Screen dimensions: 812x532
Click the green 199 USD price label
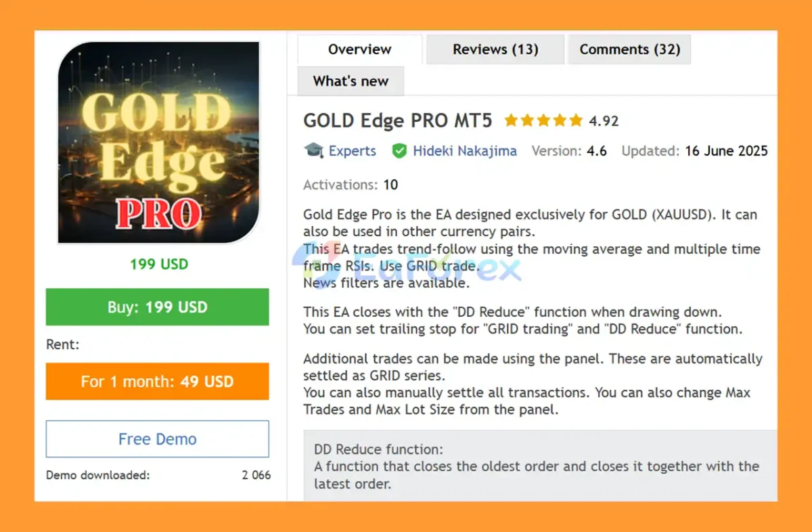coord(158,264)
